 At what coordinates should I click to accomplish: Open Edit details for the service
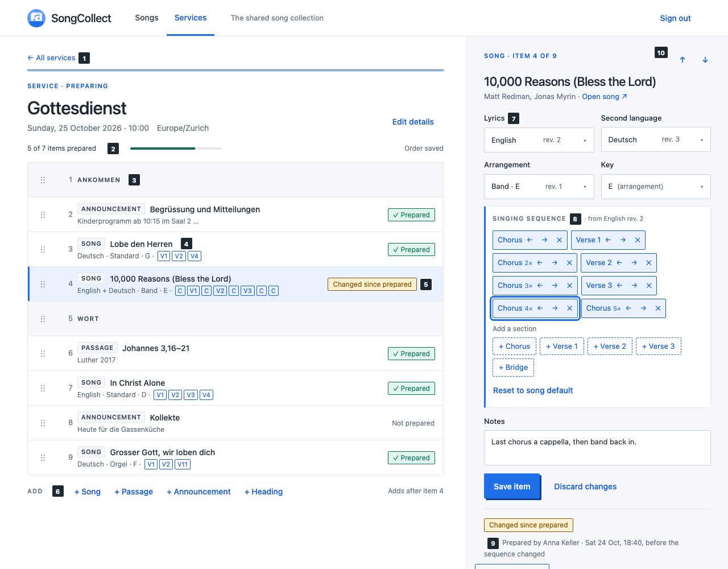tap(413, 122)
